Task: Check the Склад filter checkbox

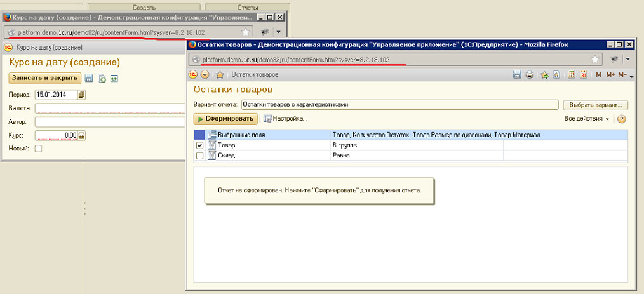Action: [x=199, y=156]
